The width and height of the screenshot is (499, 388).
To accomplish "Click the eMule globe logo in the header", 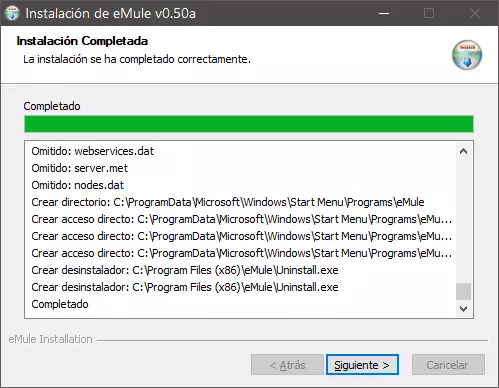I will pyautogui.click(x=467, y=55).
